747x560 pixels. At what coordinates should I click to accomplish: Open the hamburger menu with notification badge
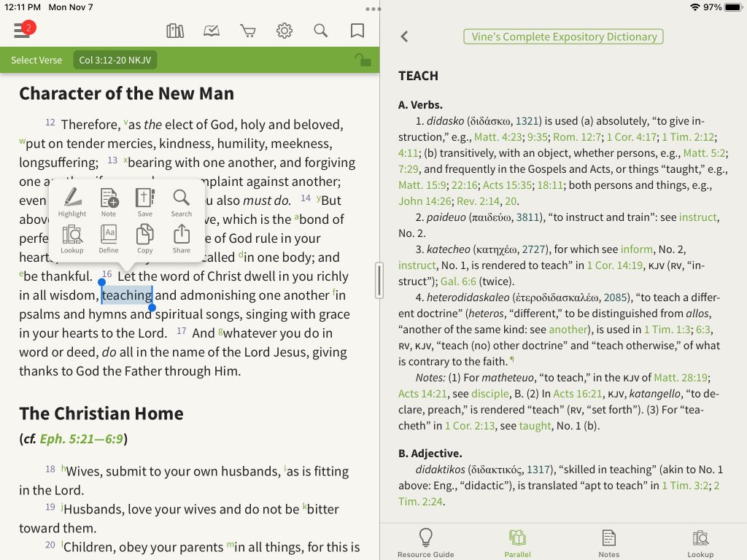click(x=24, y=30)
